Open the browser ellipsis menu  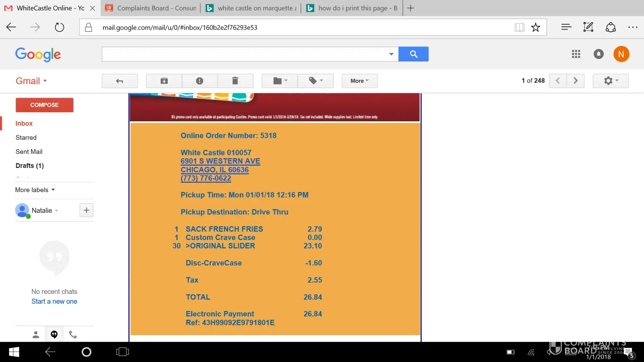(633, 27)
